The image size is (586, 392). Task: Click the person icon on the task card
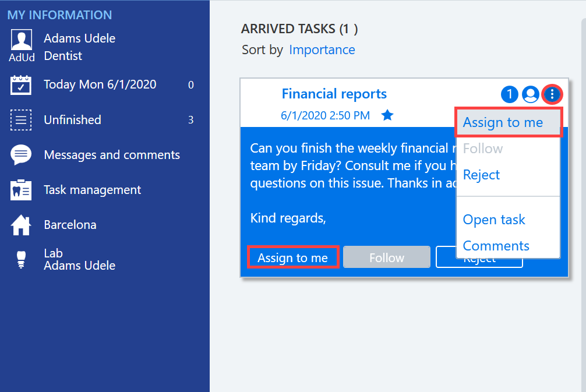click(x=530, y=94)
